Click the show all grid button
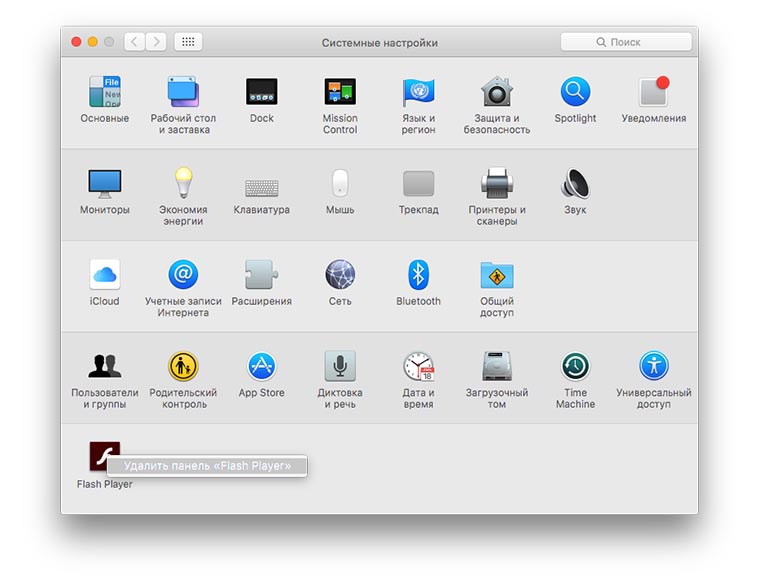 point(188,42)
